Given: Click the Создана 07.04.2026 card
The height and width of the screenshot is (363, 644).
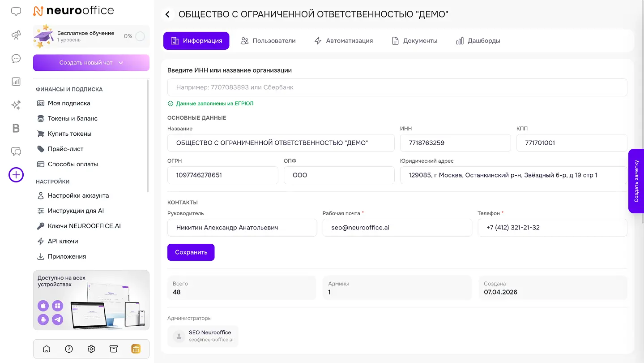Looking at the screenshot, I should pos(553,288).
